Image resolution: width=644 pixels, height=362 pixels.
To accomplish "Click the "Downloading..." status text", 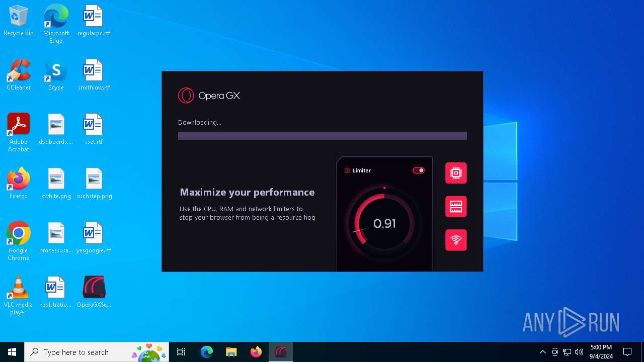I will [x=200, y=122].
